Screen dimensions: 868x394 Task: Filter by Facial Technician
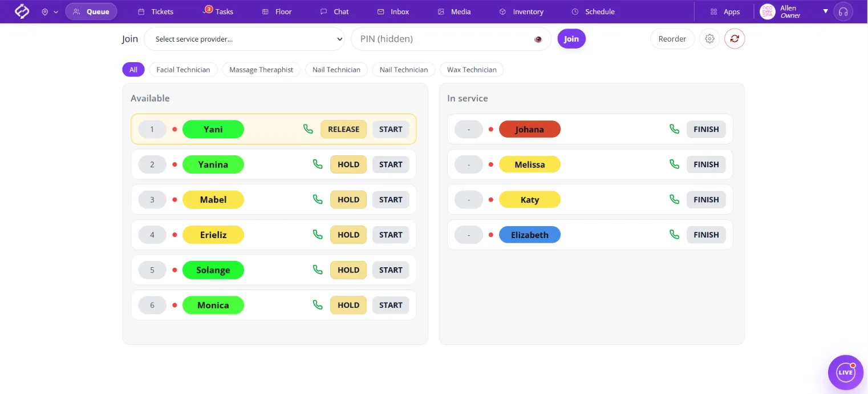[183, 70]
